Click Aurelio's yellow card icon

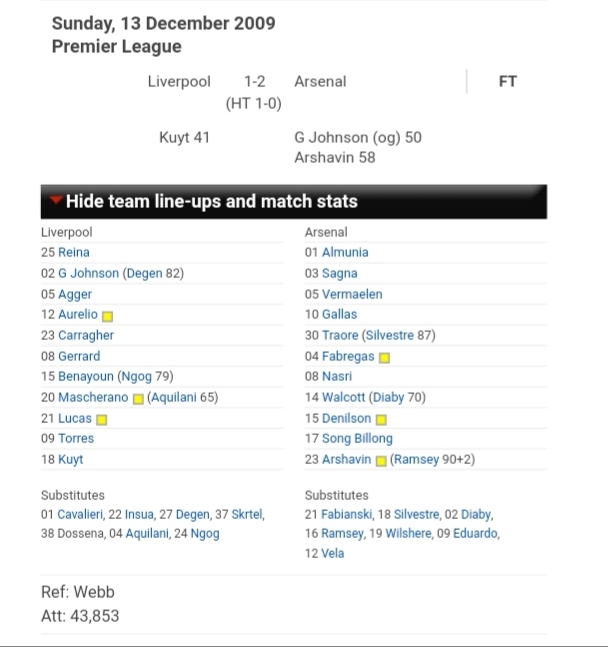click(x=108, y=316)
